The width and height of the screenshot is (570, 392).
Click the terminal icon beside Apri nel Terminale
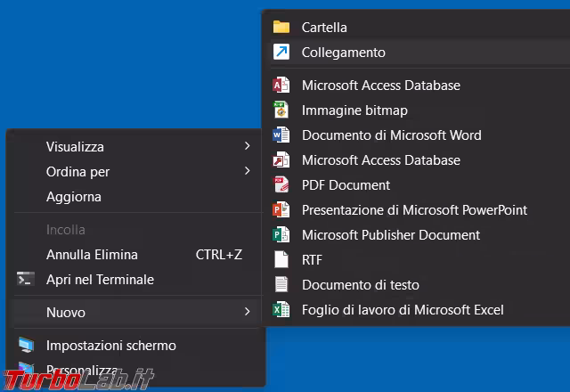[x=26, y=280]
